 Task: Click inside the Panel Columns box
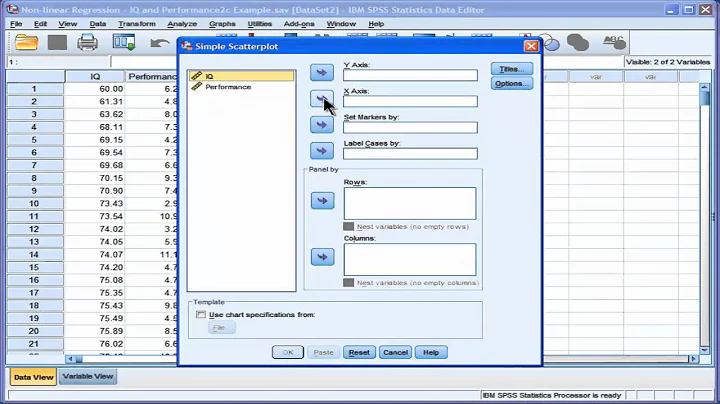coord(410,260)
